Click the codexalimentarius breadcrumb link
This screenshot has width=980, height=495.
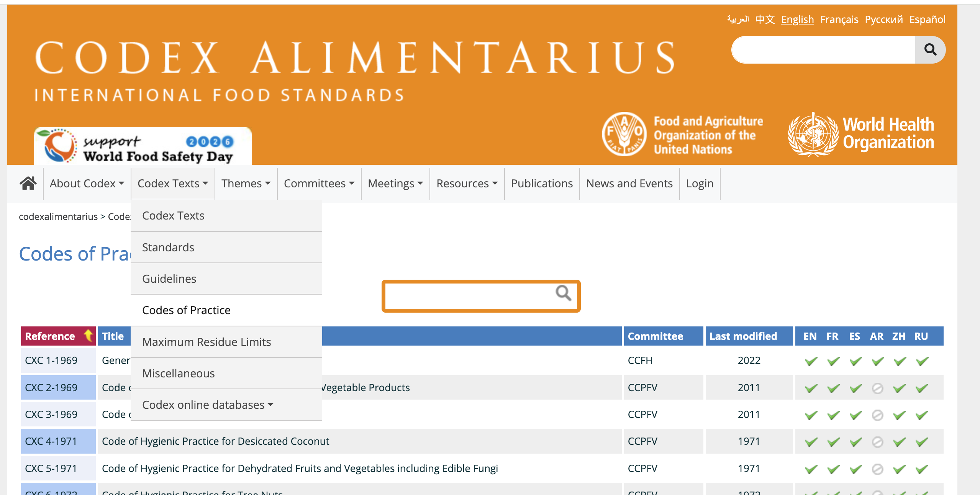(58, 217)
